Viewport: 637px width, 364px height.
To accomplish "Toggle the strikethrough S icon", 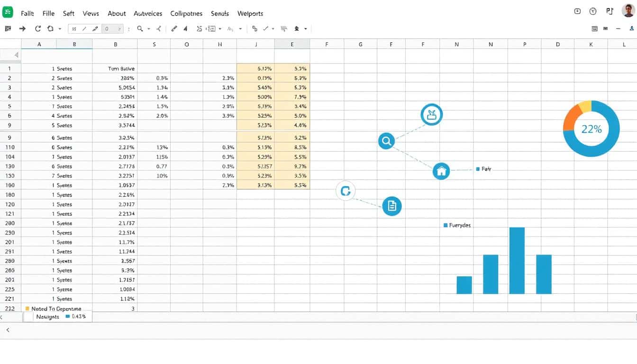I will pyautogui.click(x=200, y=29).
